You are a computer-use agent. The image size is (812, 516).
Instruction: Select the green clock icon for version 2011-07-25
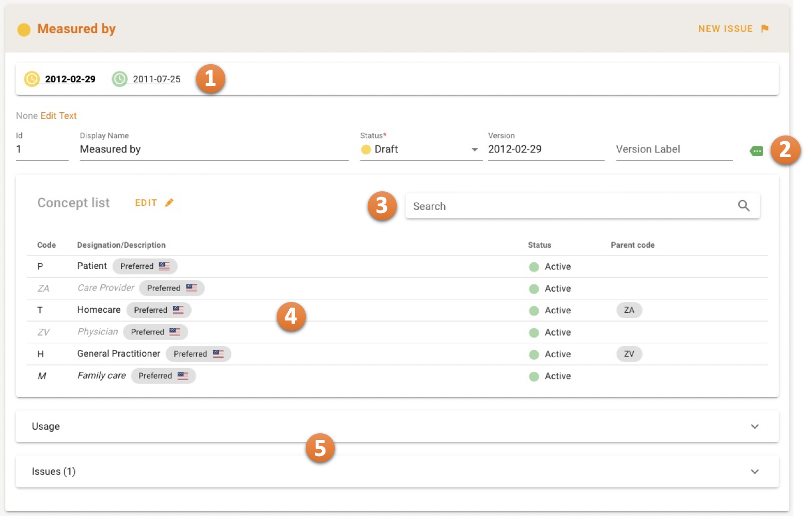tap(120, 79)
